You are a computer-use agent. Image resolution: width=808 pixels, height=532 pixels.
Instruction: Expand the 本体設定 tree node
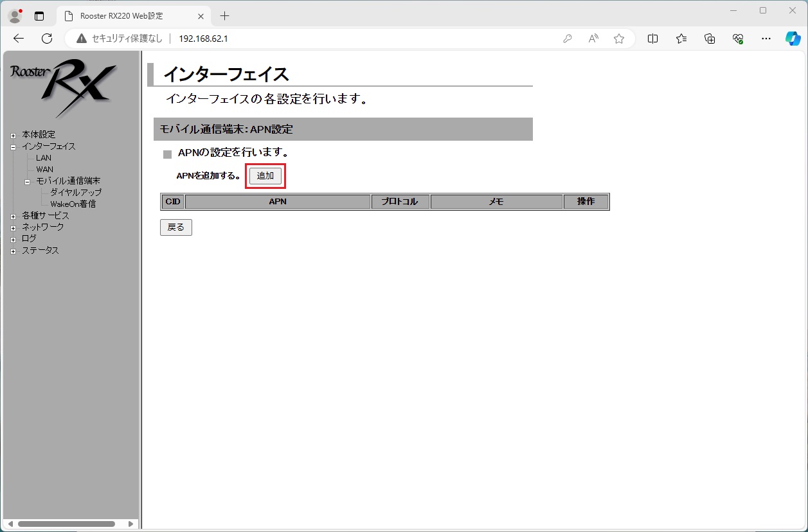13,136
